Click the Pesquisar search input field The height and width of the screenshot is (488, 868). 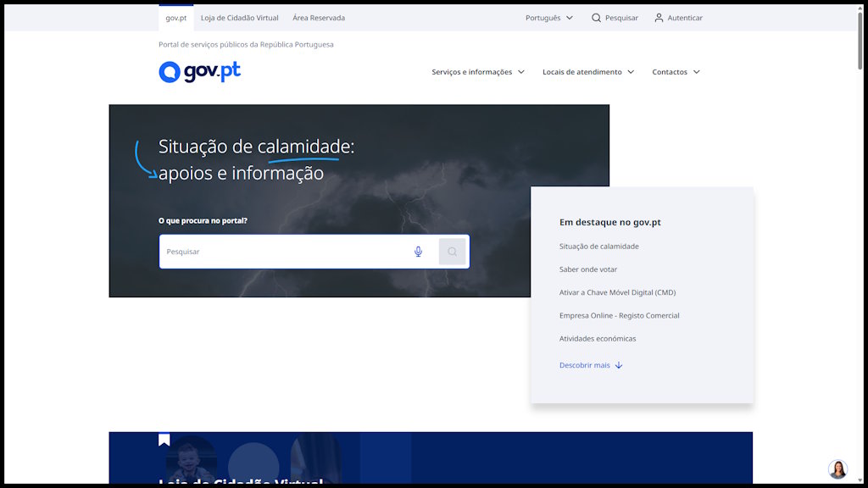point(284,252)
